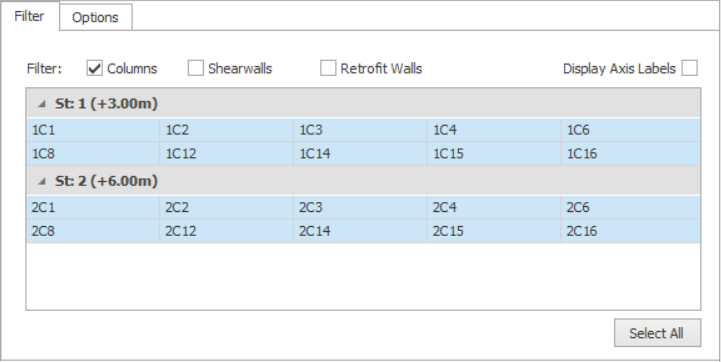Select column 2C15 in the grid
The height and width of the screenshot is (362, 722).
pyautogui.click(x=494, y=231)
